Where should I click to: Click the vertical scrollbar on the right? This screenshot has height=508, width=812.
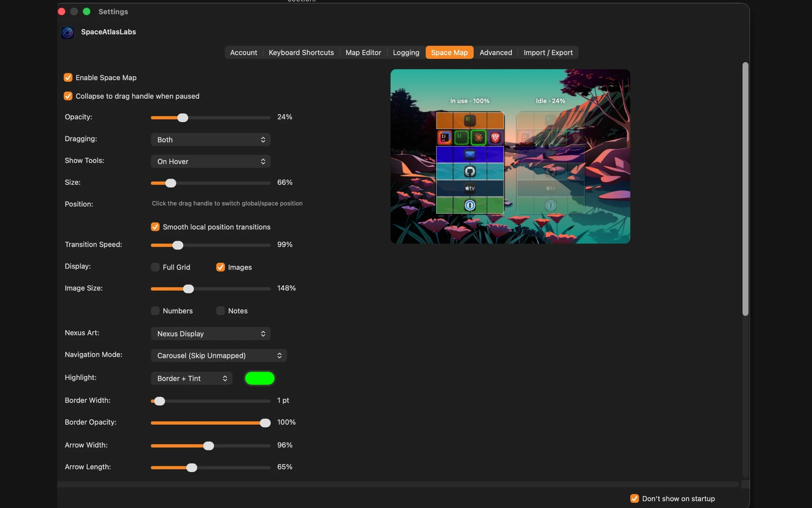[x=745, y=189]
